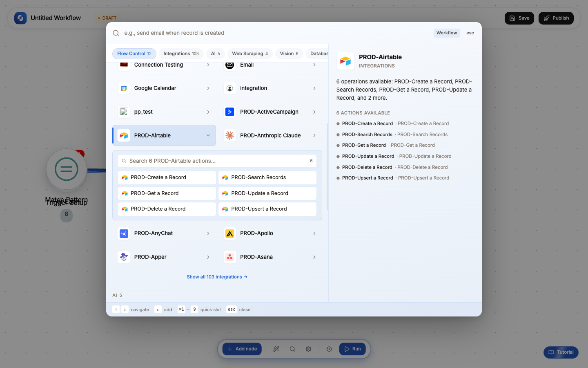Viewport: 588px width, 368px height.
Task: Expand the pp_test chevron
Action: click(x=208, y=112)
